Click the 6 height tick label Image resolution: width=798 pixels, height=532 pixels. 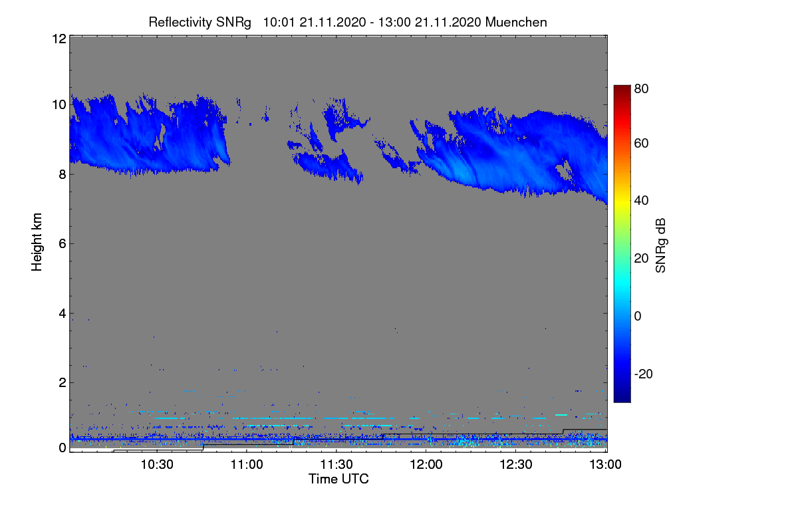63,243
